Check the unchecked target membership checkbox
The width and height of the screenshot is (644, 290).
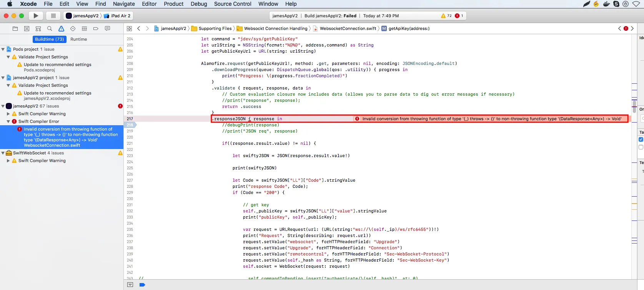(x=641, y=147)
